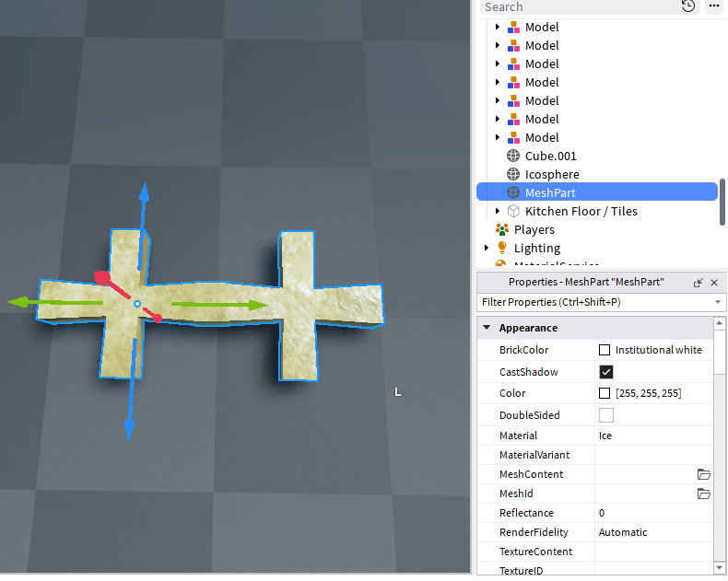Collapse the Appearance properties section
Image resolution: width=728 pixels, height=581 pixels.
click(487, 328)
